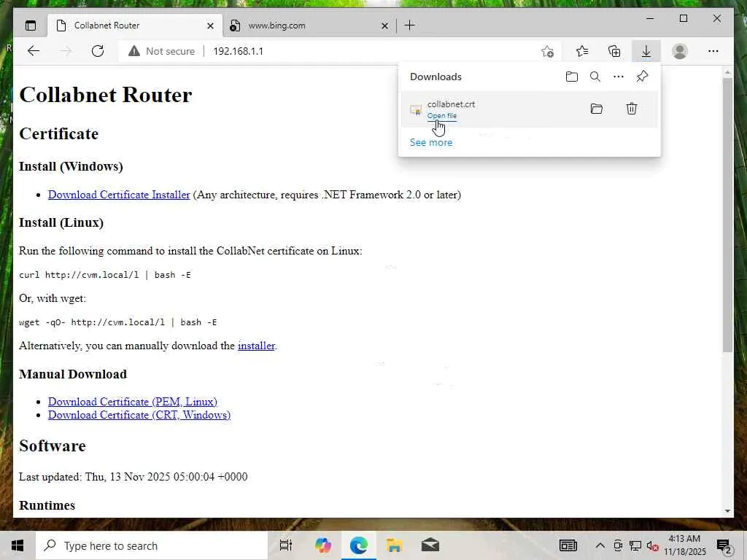Open the Mail app from taskbar
747x560 pixels.
tap(430, 545)
